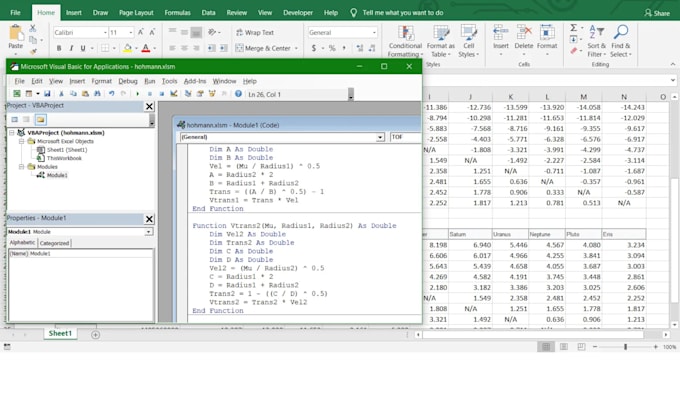Switch to the Developer ribbon tab
This screenshot has height=409, width=680.
pos(298,13)
